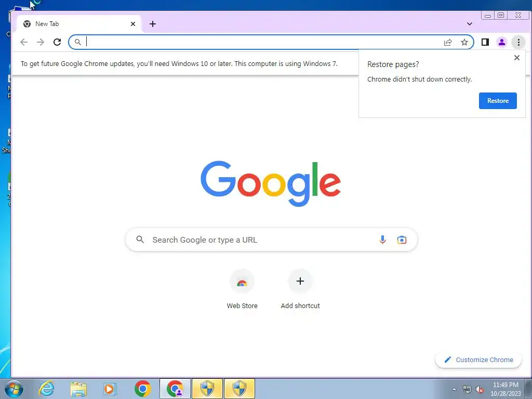The width and height of the screenshot is (532, 399).
Task: Show hidden system tray icons
Action: tap(454, 389)
